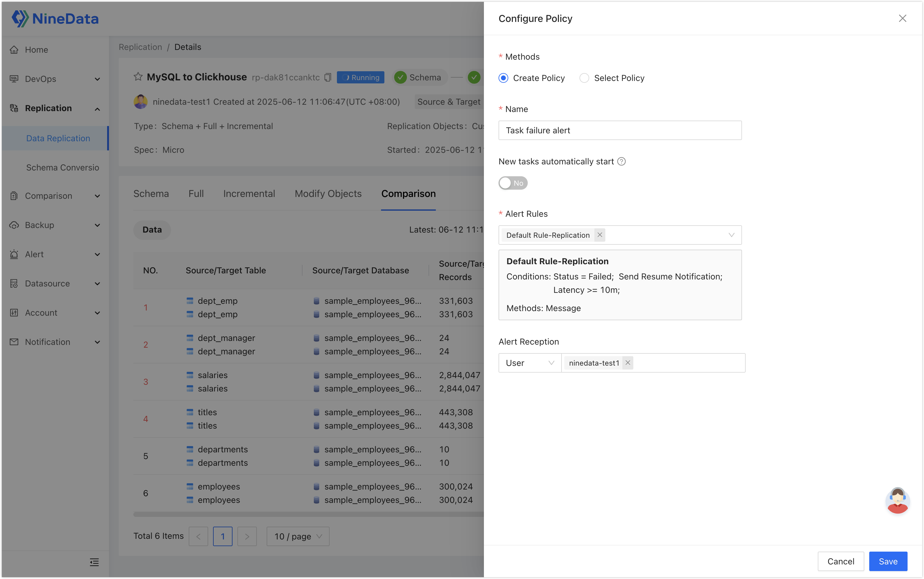Click the Running status badge

click(x=361, y=77)
